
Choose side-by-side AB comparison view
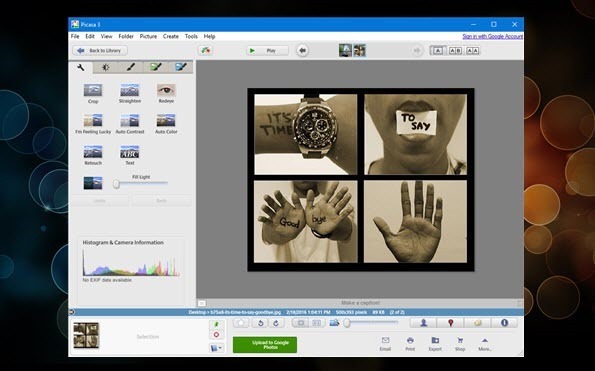click(455, 50)
